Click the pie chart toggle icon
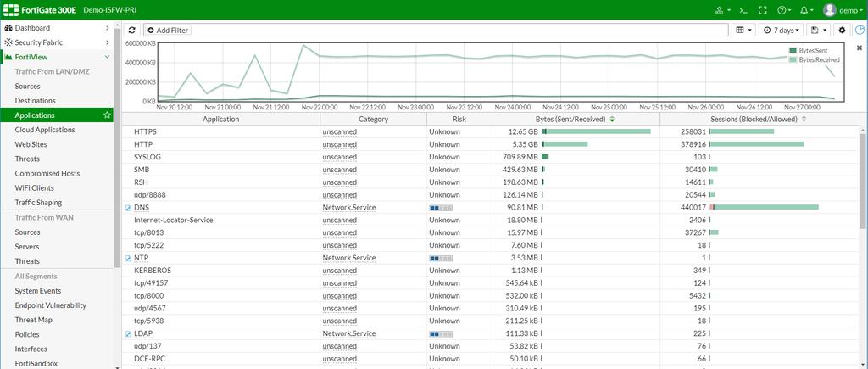 click(x=860, y=30)
